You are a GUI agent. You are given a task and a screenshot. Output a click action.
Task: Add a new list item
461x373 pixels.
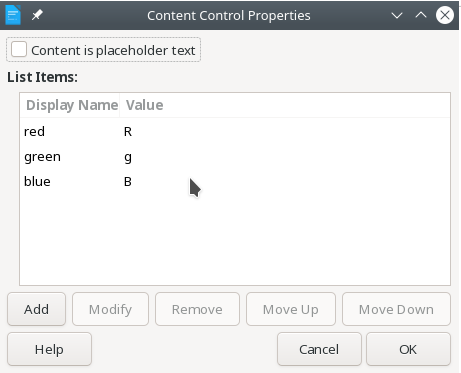(36, 309)
